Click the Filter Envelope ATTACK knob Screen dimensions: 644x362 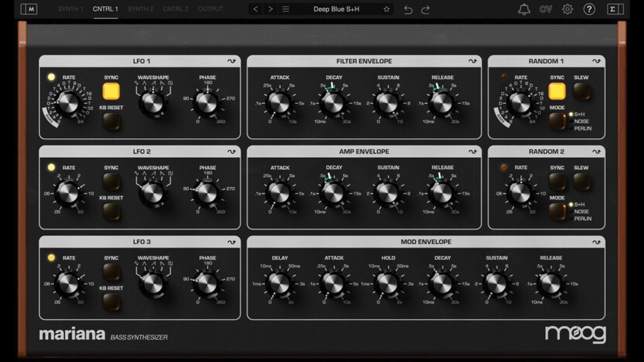click(280, 103)
